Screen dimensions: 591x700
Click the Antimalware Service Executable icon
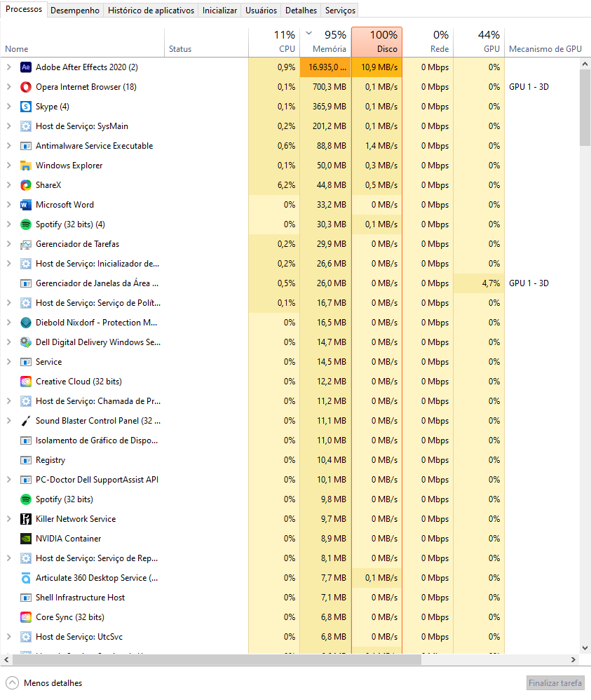tap(26, 146)
